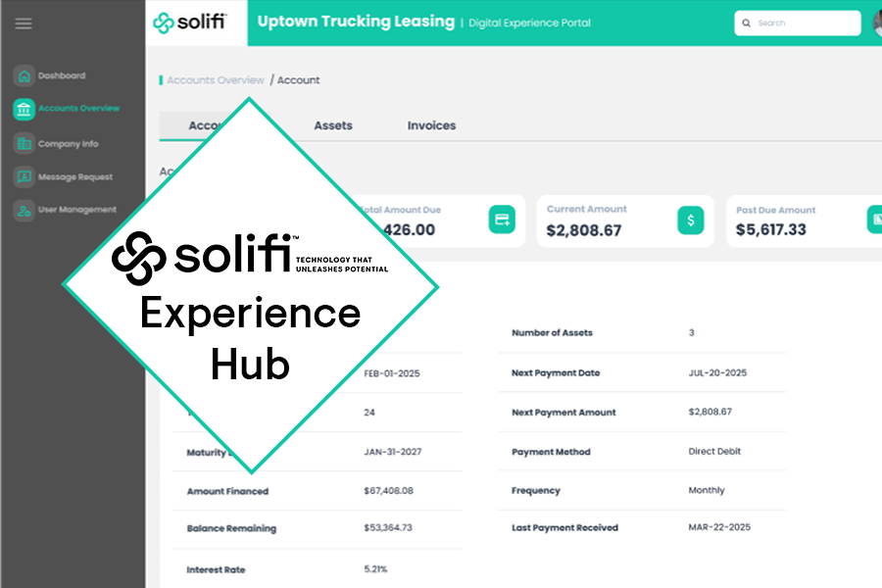882x588 pixels.
Task: Switch to the Assets tab
Action: pos(333,125)
